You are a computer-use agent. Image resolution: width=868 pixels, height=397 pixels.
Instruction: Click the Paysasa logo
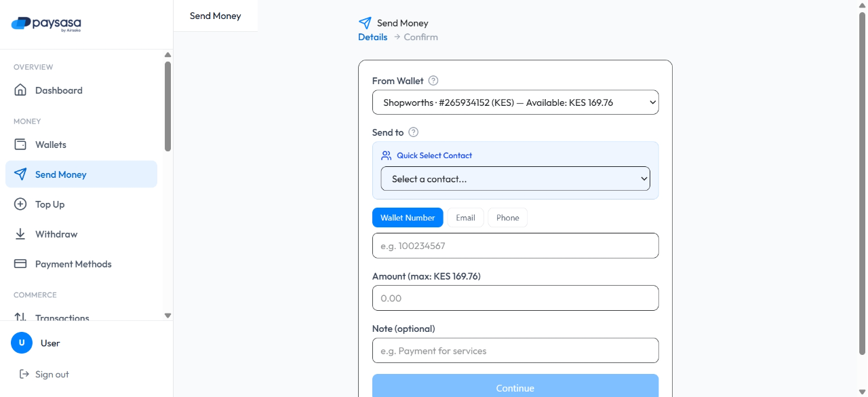click(46, 24)
